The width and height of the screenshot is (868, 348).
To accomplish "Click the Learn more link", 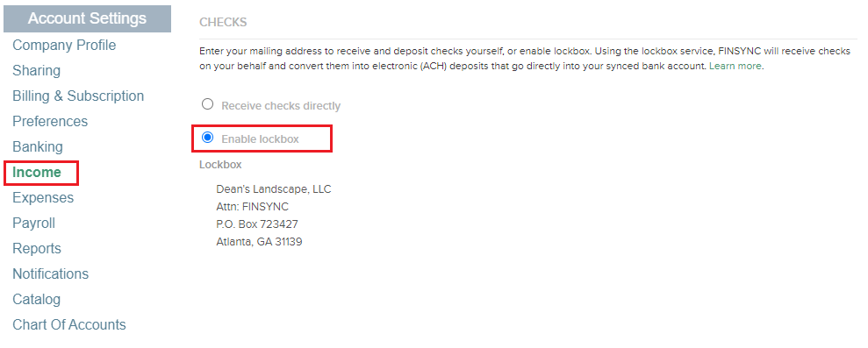I will [735, 66].
